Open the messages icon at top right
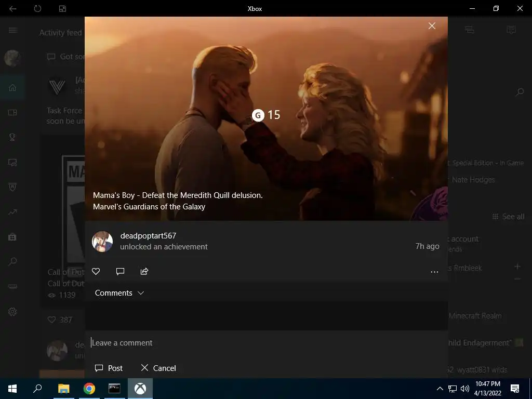This screenshot has width=532, height=399. 511,30
